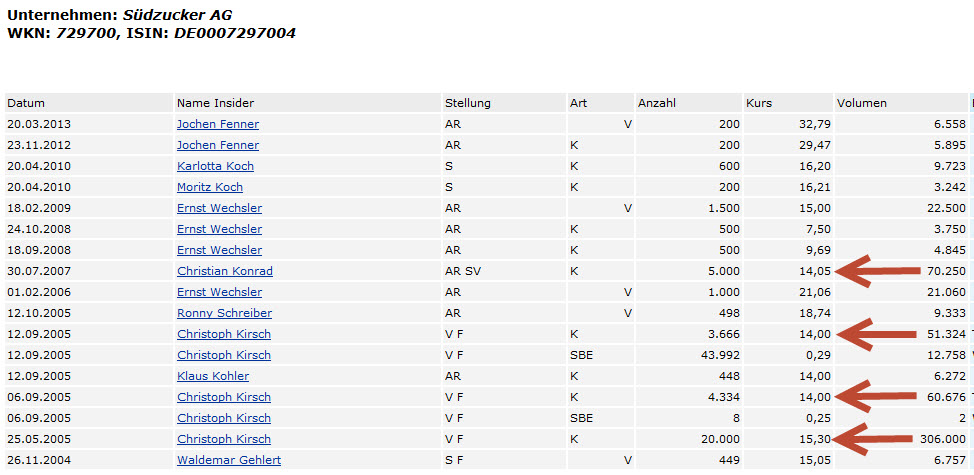Open Waldemar Gehlert insider link

pyautogui.click(x=229, y=460)
